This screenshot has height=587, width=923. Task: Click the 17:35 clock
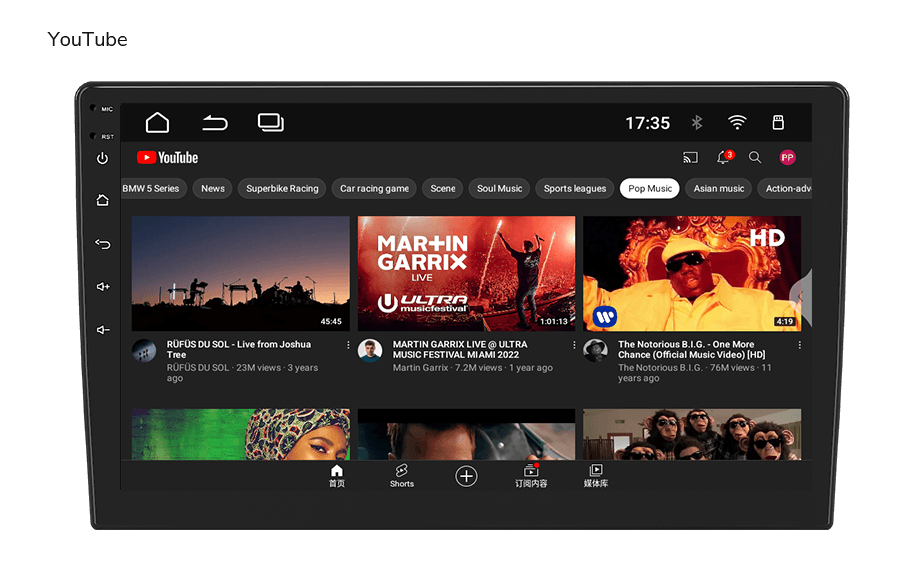(648, 123)
